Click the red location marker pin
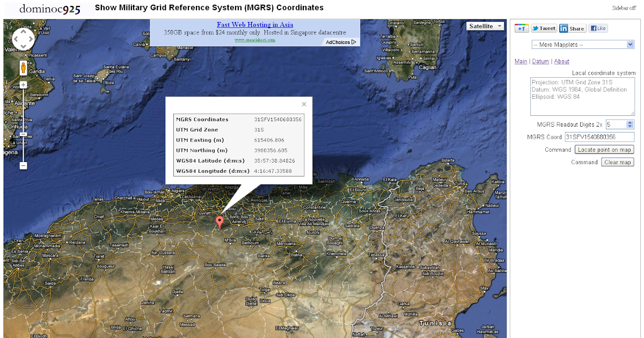Viewport: 644px width, 338px height. coord(219,223)
